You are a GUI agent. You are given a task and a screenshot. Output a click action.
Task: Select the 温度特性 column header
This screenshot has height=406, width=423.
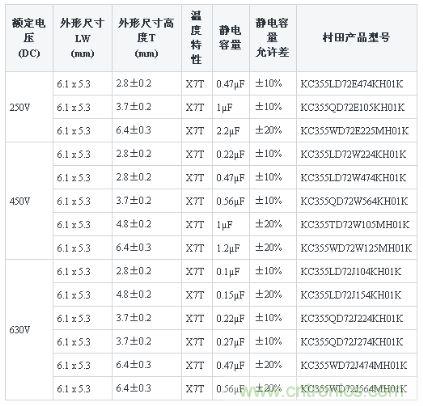point(196,38)
